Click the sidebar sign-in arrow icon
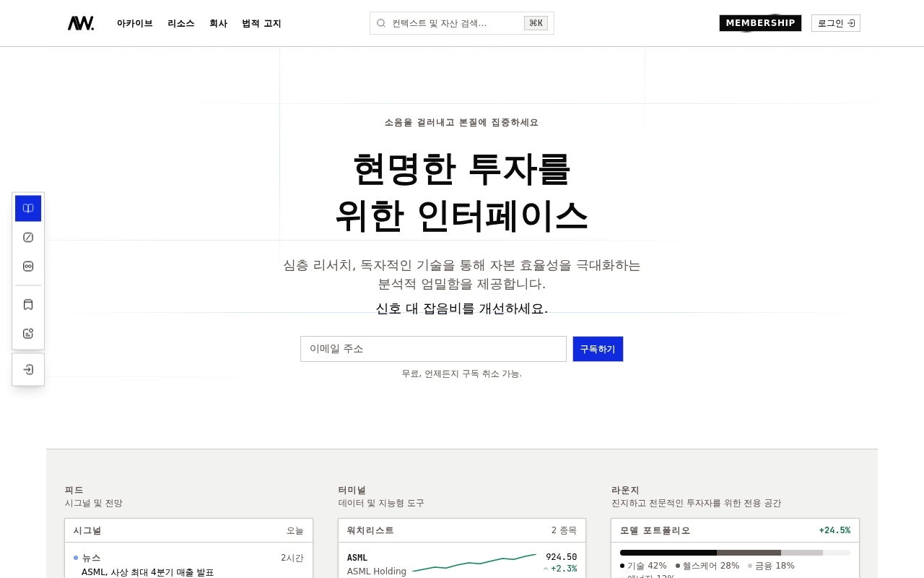Image resolution: width=924 pixels, height=578 pixels. pos(28,369)
